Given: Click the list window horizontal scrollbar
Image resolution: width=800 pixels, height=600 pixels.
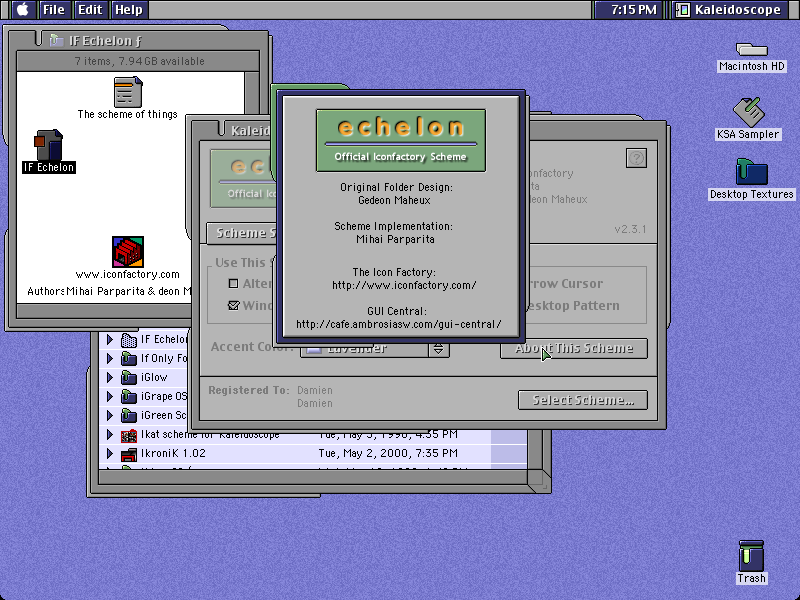Looking at the screenshot, I should [x=312, y=478].
